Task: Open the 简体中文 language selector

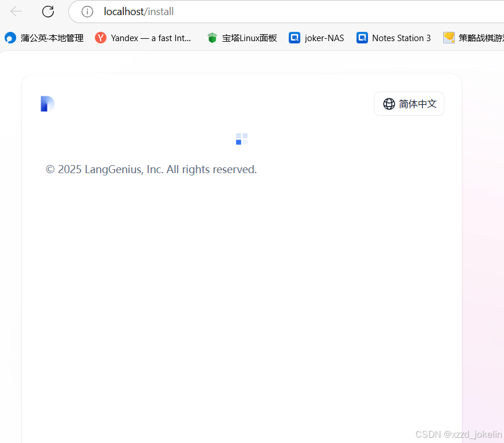Action: tap(409, 104)
